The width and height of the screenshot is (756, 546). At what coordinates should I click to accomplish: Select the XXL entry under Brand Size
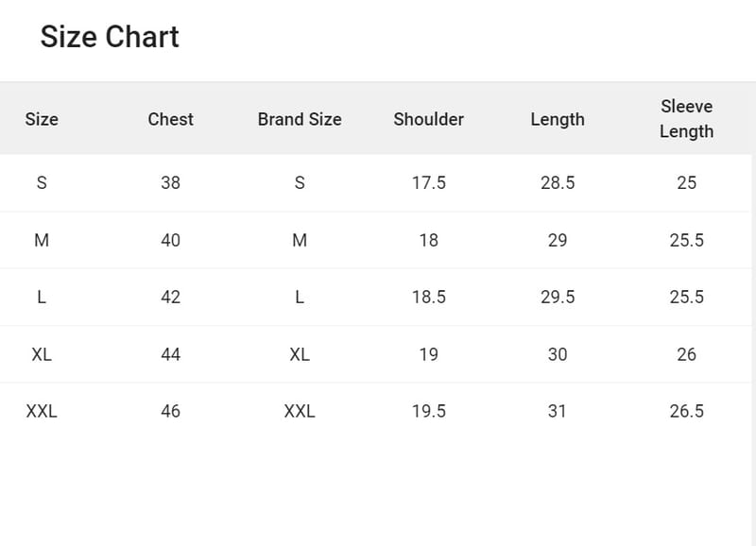(x=300, y=411)
